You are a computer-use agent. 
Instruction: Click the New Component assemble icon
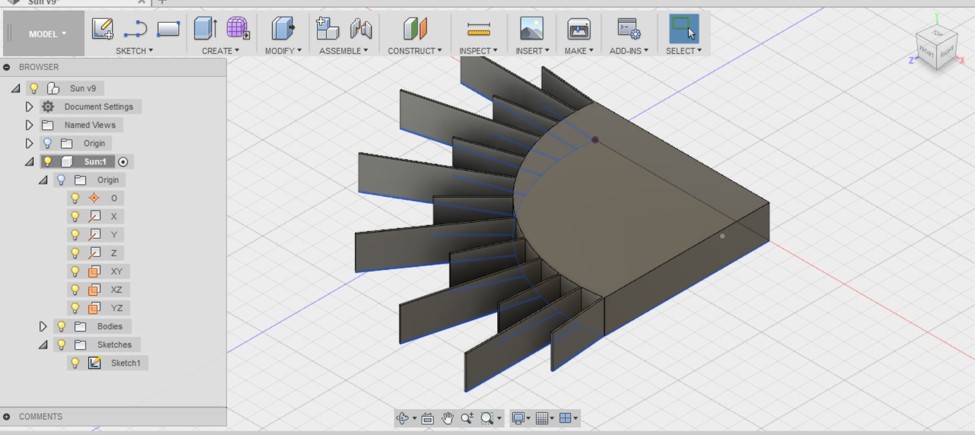click(327, 29)
